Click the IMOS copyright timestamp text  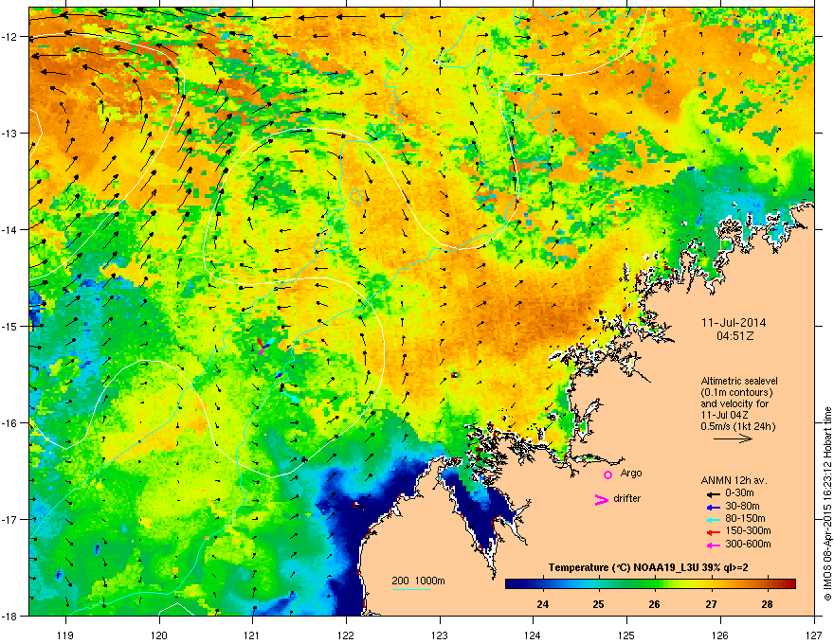click(827, 504)
